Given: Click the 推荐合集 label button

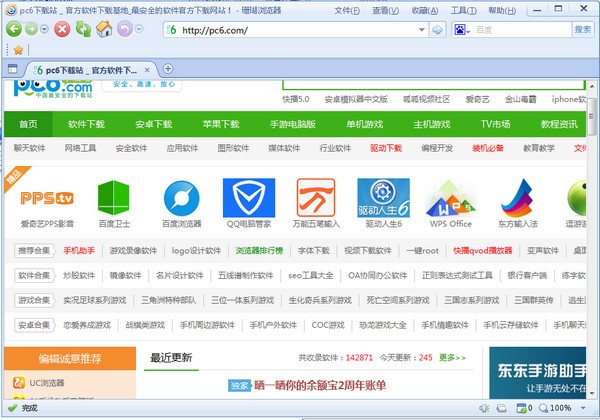Looking at the screenshot, I should (x=34, y=251).
